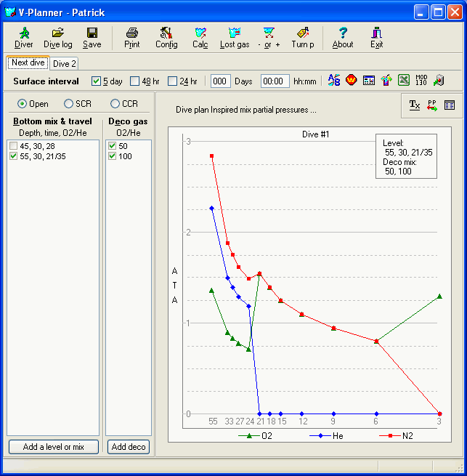Choose the SCR radio option
Viewport: 467px width, 476px height.
(69, 104)
